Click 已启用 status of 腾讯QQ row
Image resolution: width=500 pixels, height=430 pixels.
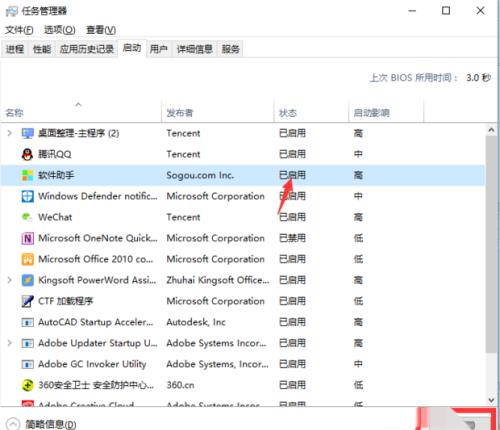[x=292, y=154]
